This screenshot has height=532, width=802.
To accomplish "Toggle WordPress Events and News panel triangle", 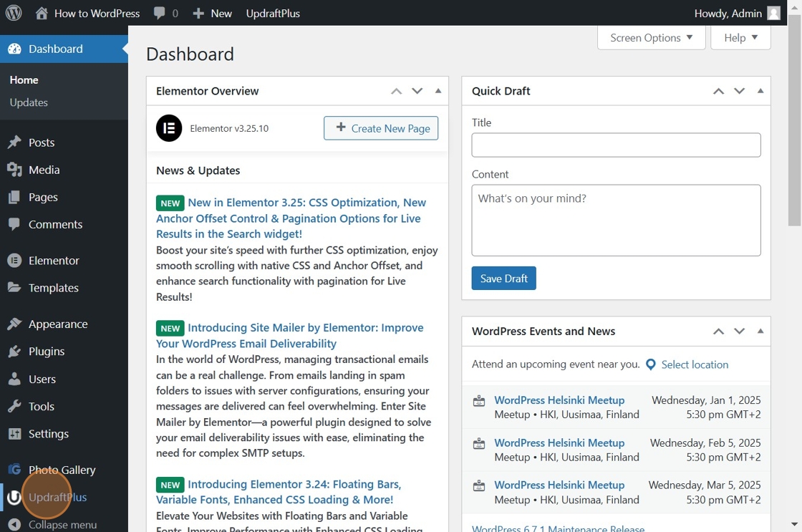I will (x=760, y=331).
